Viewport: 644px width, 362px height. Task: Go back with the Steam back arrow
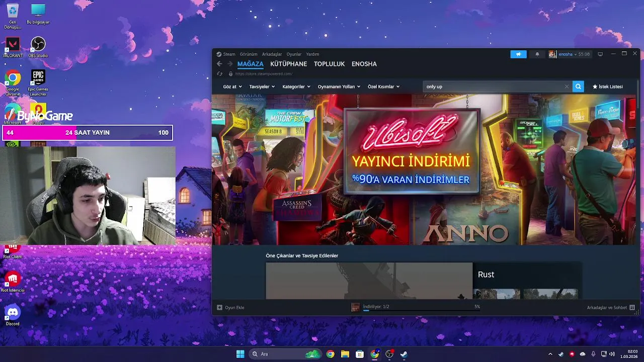tap(219, 64)
